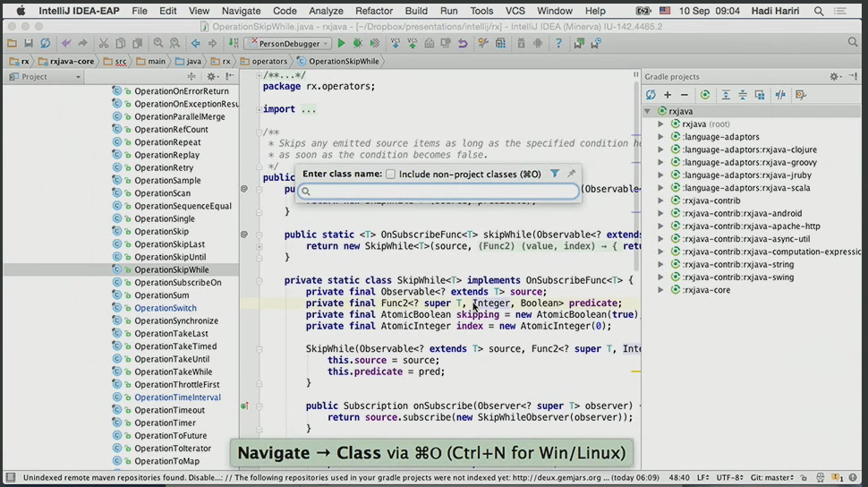Screen dimensions: 868x487
Task: Click Collapse All in Gradle projects
Action: click(x=743, y=95)
